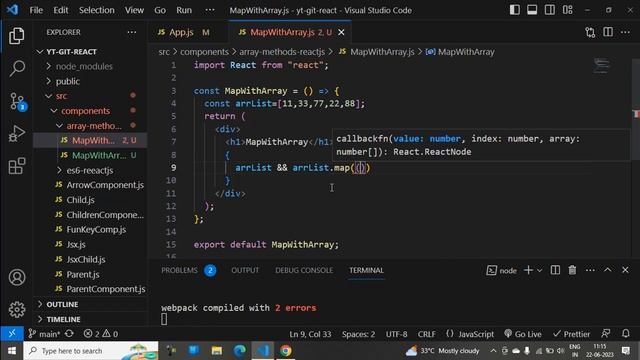Click the code minimap
640x360 pixels.
coord(602,66)
